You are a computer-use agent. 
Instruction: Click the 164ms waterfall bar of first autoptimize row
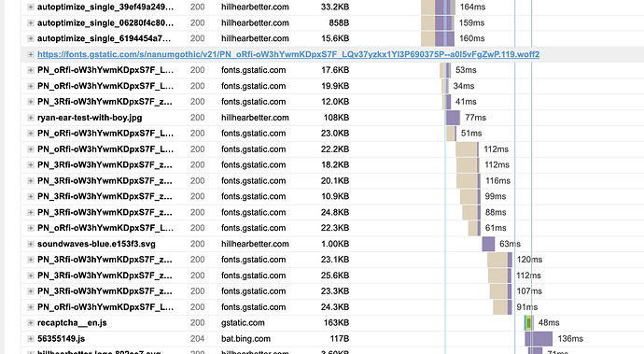coord(439,7)
